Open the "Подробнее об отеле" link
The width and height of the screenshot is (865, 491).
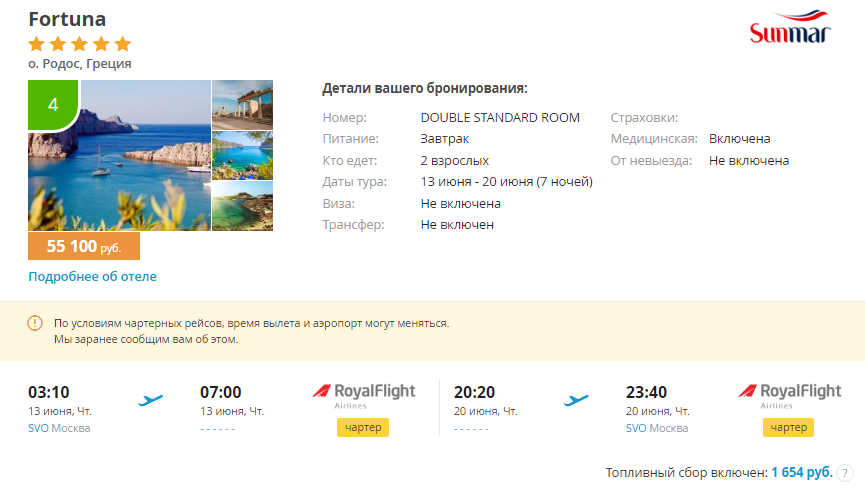click(92, 276)
